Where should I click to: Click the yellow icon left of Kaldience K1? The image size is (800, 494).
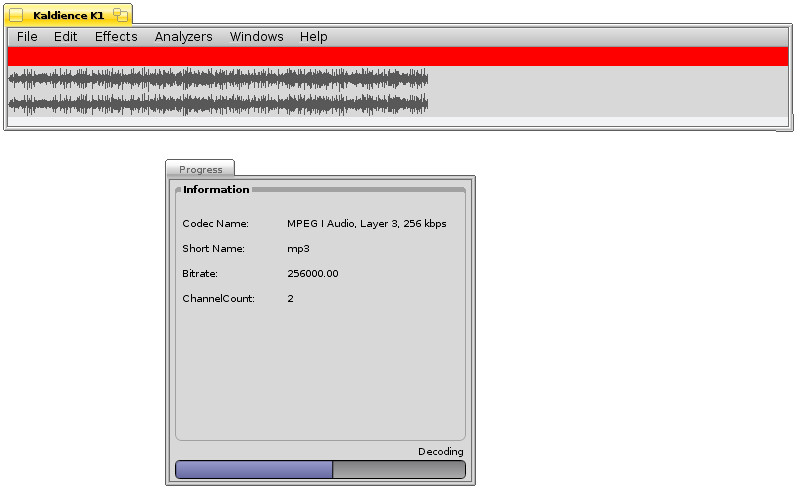point(16,15)
